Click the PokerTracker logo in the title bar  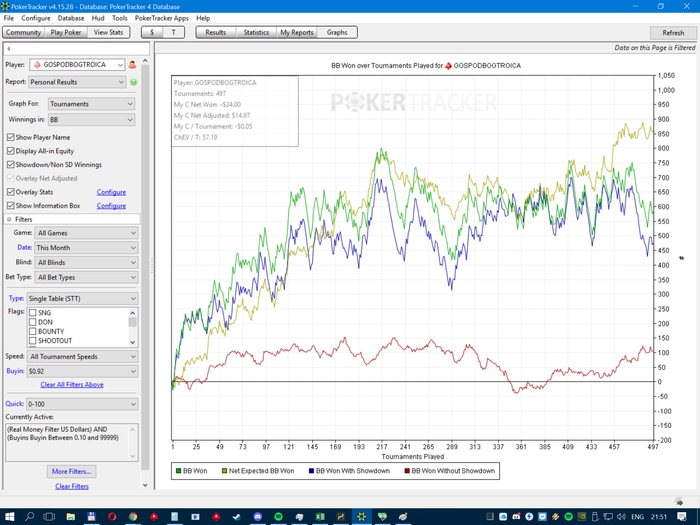5,6
